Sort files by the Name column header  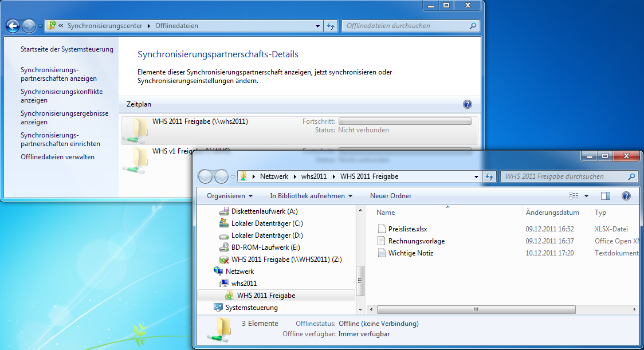coord(386,213)
